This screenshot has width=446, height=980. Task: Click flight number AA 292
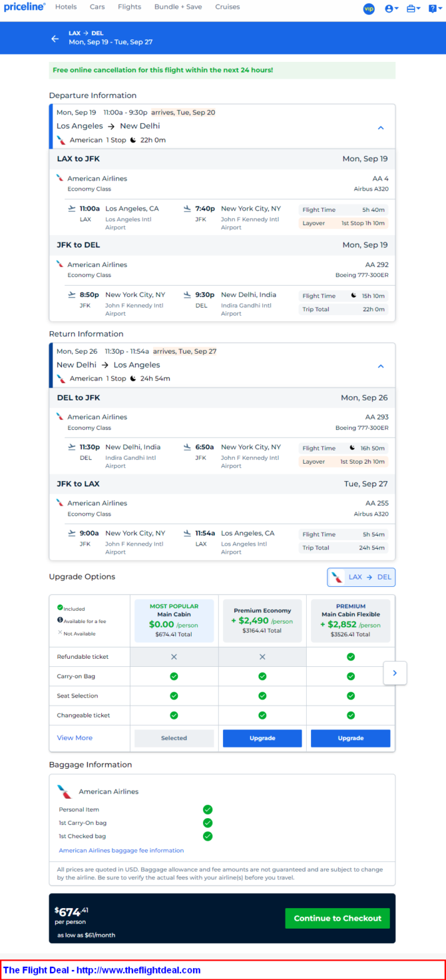pos(377,264)
